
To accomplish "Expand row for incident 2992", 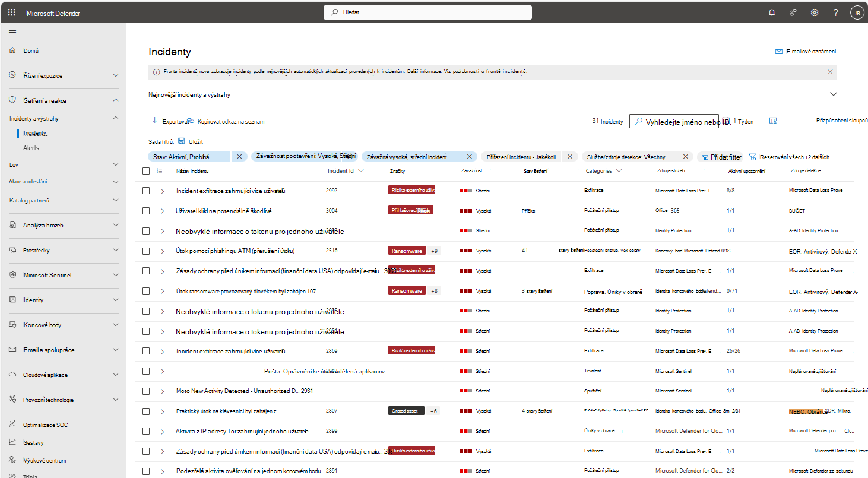I will click(x=162, y=191).
